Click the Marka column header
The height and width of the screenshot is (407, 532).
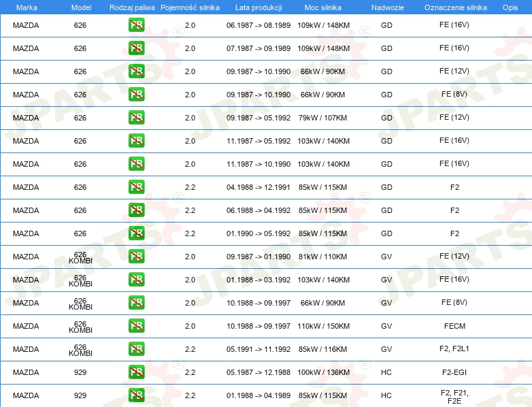click(27, 7)
